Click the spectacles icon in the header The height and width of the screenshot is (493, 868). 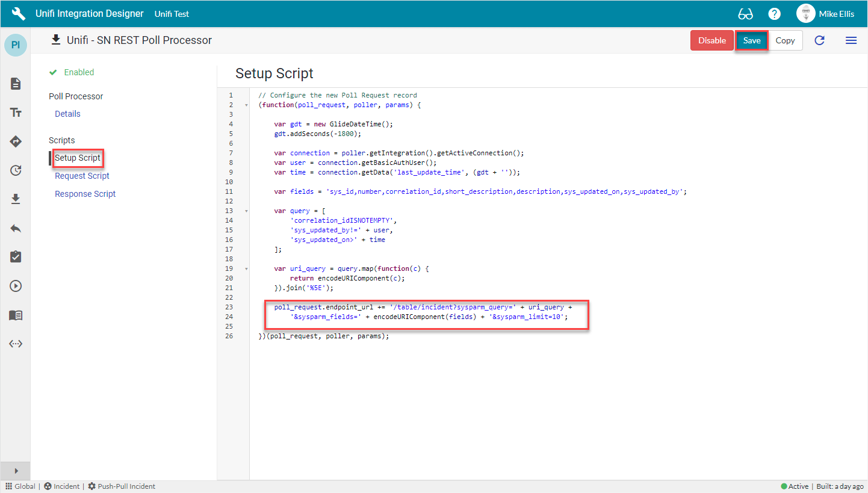[x=746, y=13]
